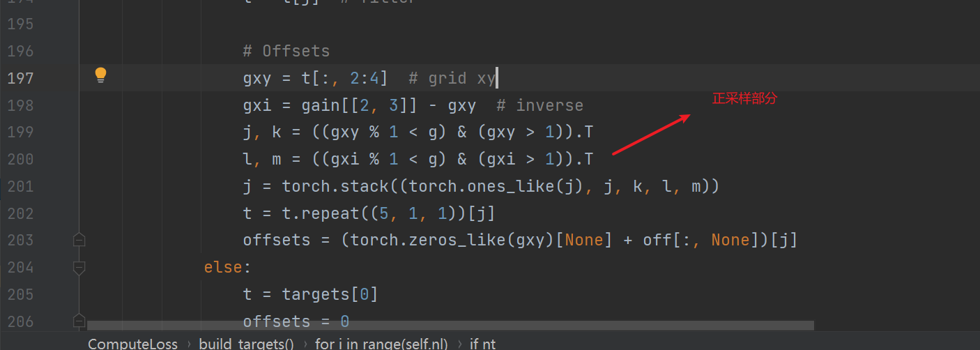Click the red arrow annotation

click(651, 134)
